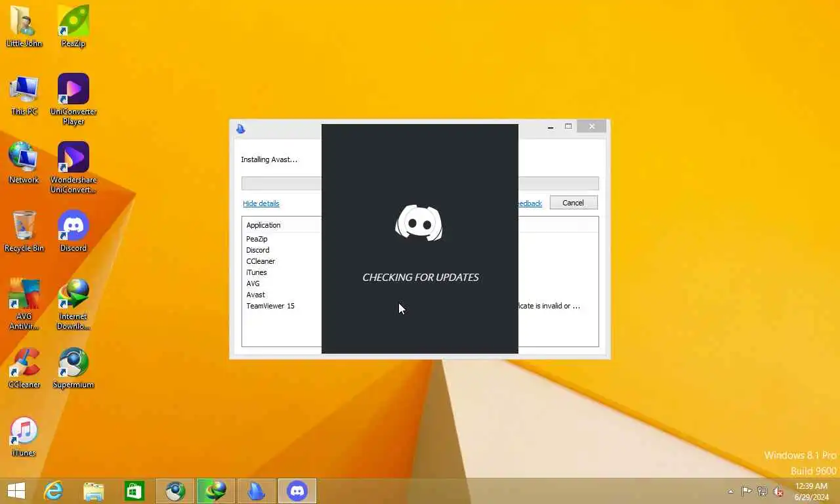Open File Explorer from taskbar
This screenshot has width=840, height=504.
(x=94, y=491)
